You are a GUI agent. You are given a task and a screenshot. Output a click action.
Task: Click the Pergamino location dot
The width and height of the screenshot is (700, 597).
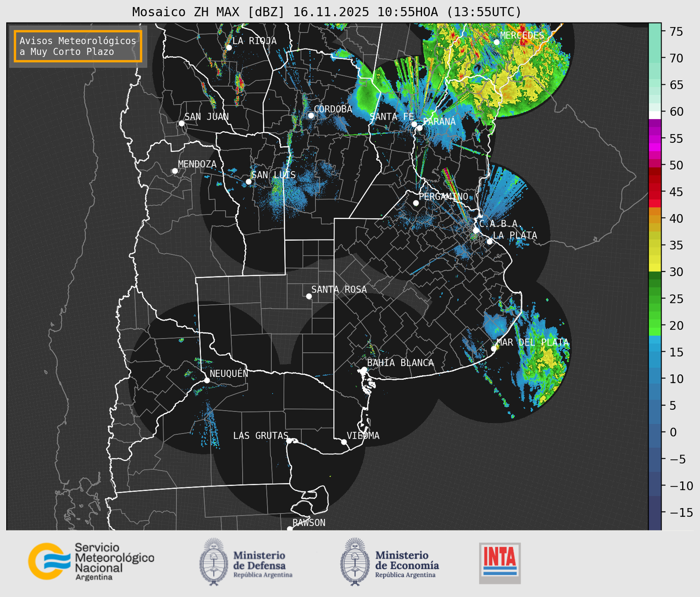416,203
